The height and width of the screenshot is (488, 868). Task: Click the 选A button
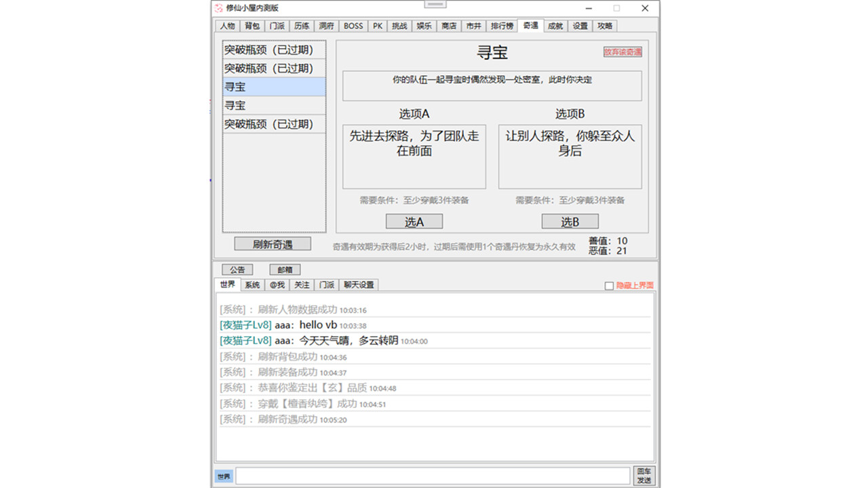point(414,221)
